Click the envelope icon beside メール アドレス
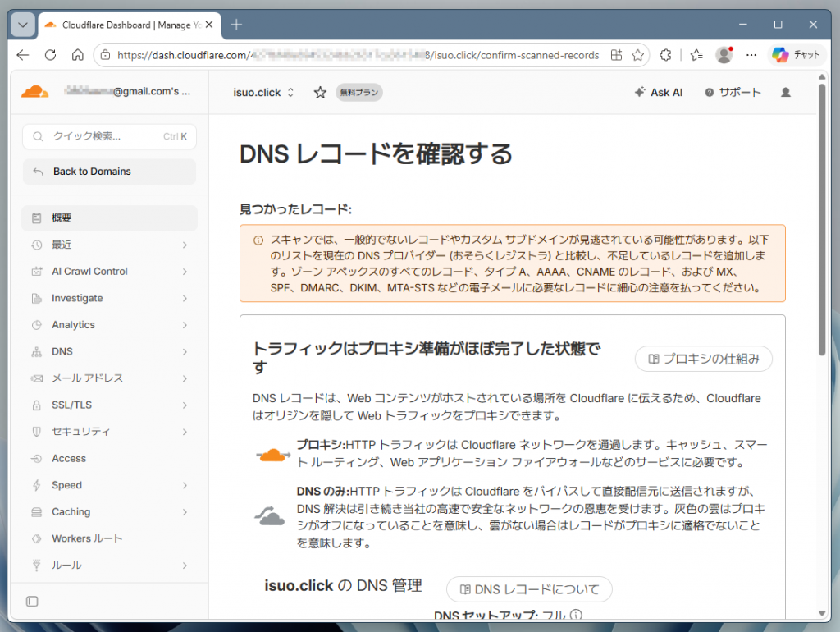840x632 pixels. click(36, 378)
